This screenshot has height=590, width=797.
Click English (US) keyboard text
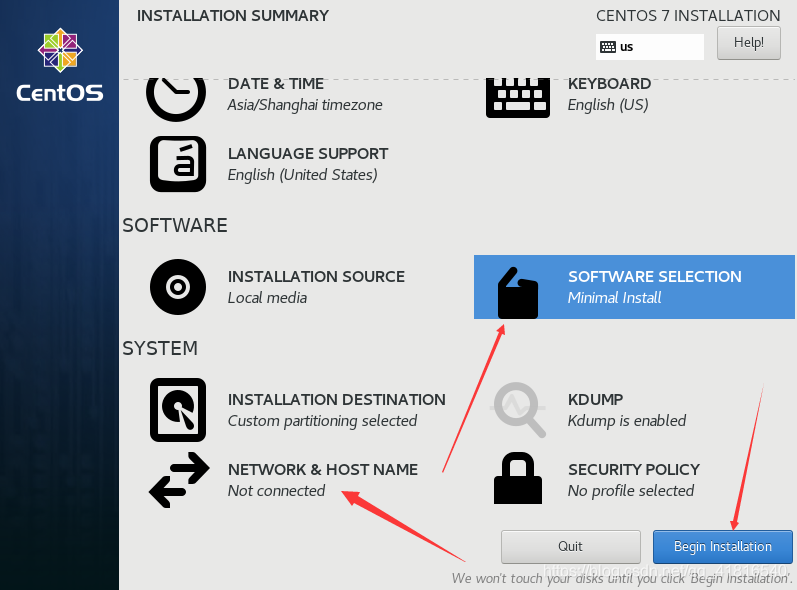click(x=608, y=105)
